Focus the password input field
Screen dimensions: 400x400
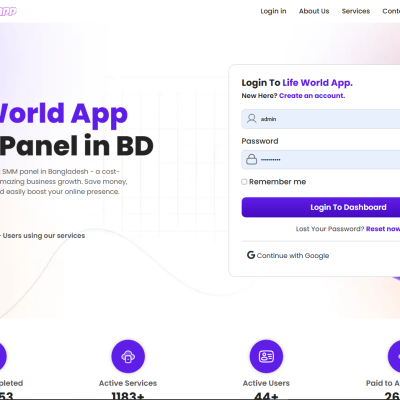click(321, 159)
